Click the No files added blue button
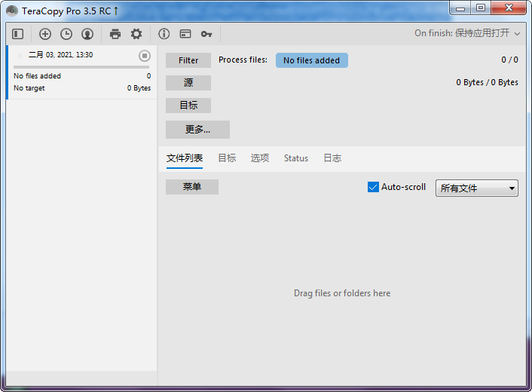 (x=312, y=60)
